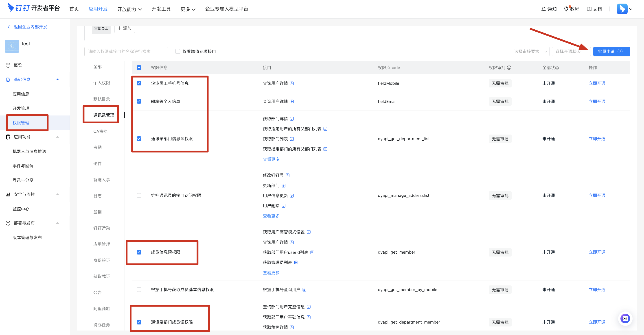Focus the permission name search field
This screenshot has height=335, width=644.
point(126,51)
